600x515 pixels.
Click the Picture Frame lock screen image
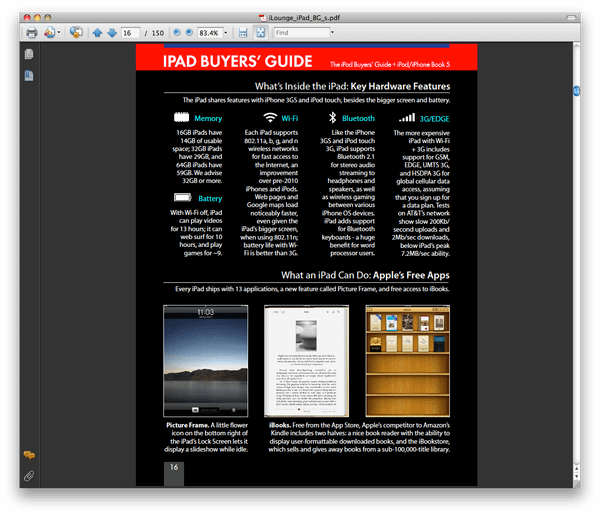pos(205,360)
